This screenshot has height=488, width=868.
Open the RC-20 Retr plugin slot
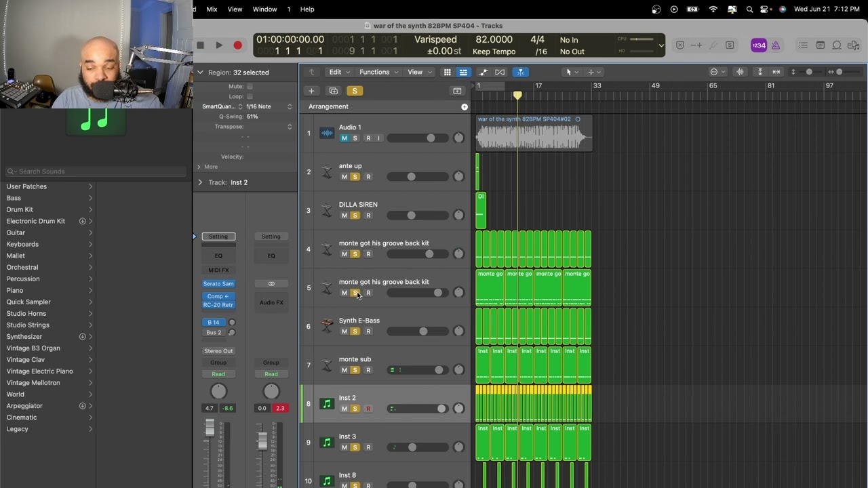click(x=218, y=305)
